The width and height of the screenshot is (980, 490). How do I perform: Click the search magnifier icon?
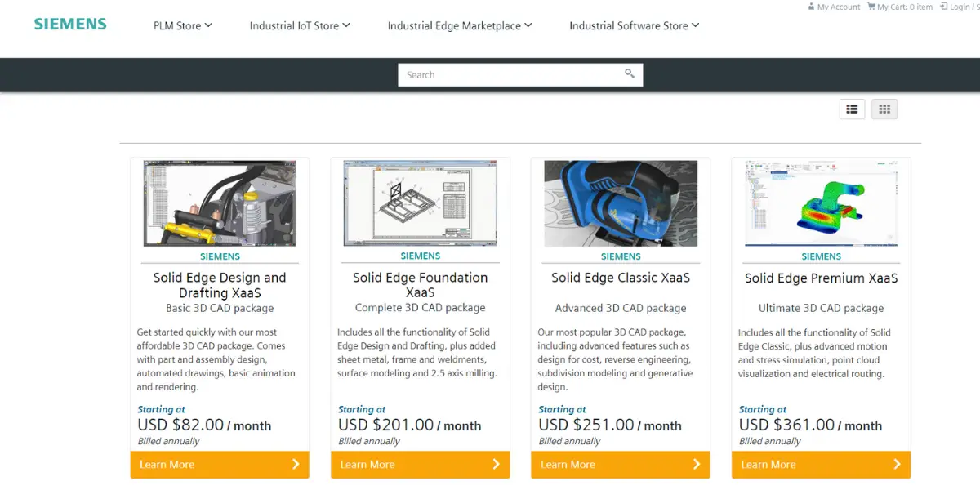point(630,73)
